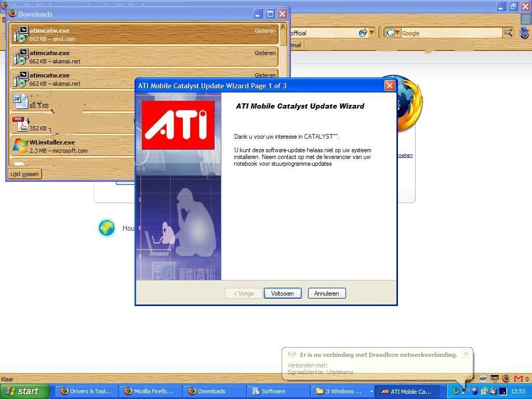Click the Safely Remove Hardware tray icon

[456, 392]
